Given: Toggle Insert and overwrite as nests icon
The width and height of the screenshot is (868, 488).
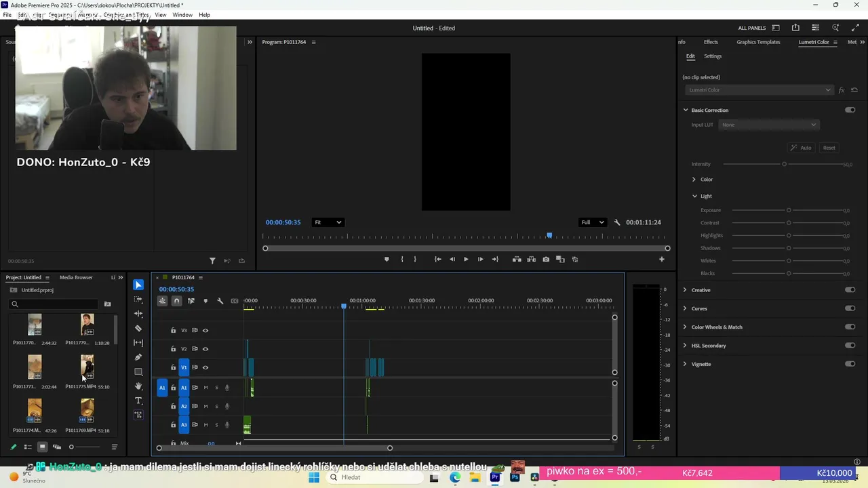Looking at the screenshot, I should pyautogui.click(x=162, y=301).
